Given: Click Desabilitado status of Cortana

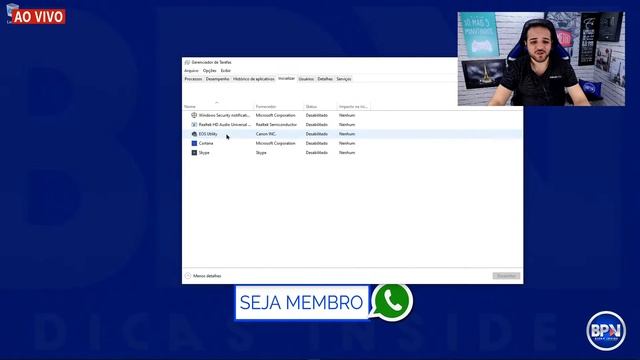Looking at the screenshot, I should (317, 143).
